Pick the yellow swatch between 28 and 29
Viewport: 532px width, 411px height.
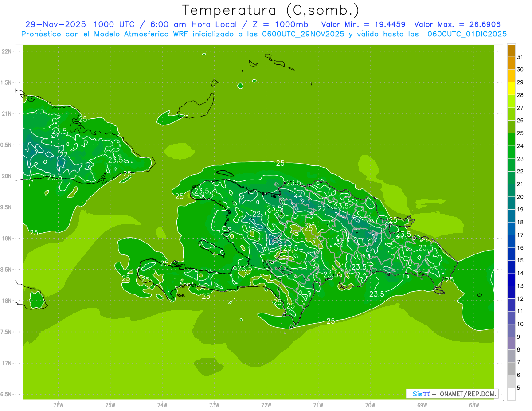511,89
